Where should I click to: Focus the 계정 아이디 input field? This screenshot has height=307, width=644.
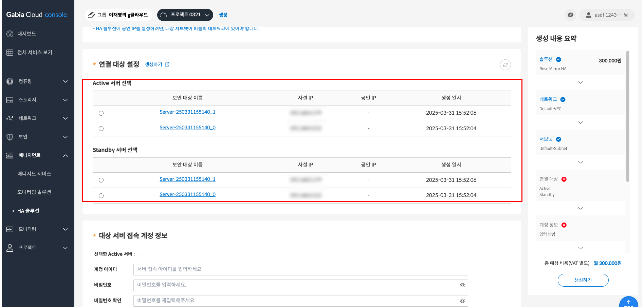[x=300, y=270]
